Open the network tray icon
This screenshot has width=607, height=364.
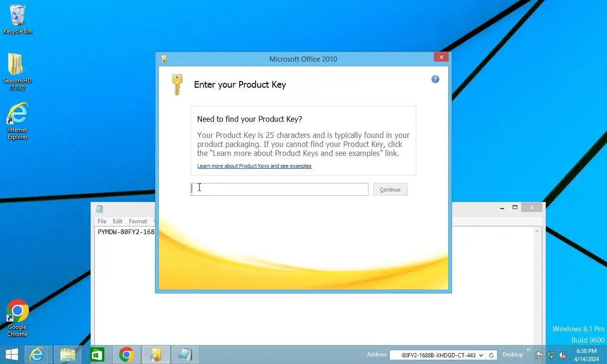pos(551,355)
